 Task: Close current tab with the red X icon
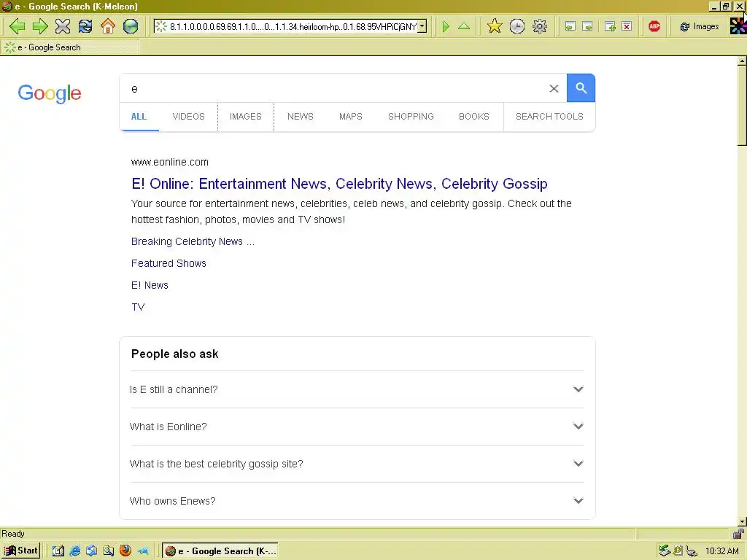627,27
